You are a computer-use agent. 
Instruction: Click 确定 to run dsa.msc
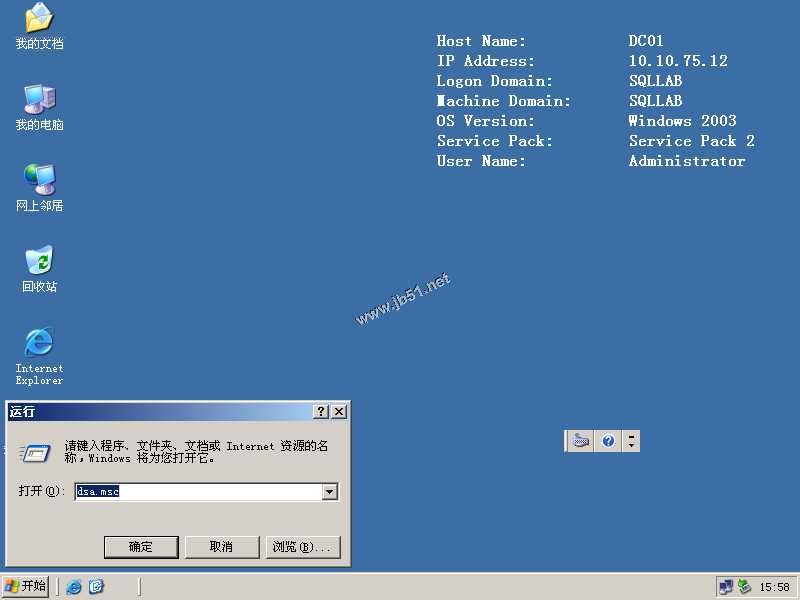pos(141,547)
